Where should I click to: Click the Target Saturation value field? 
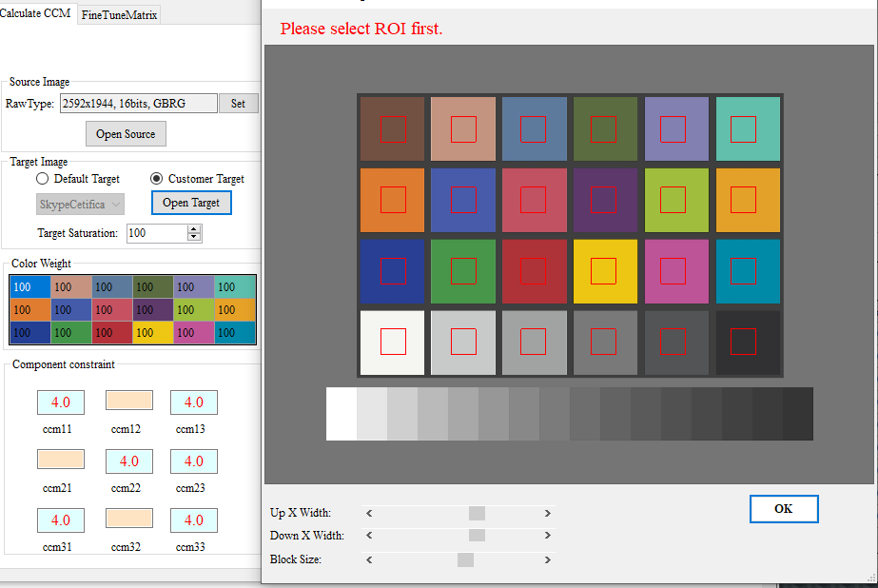click(155, 233)
